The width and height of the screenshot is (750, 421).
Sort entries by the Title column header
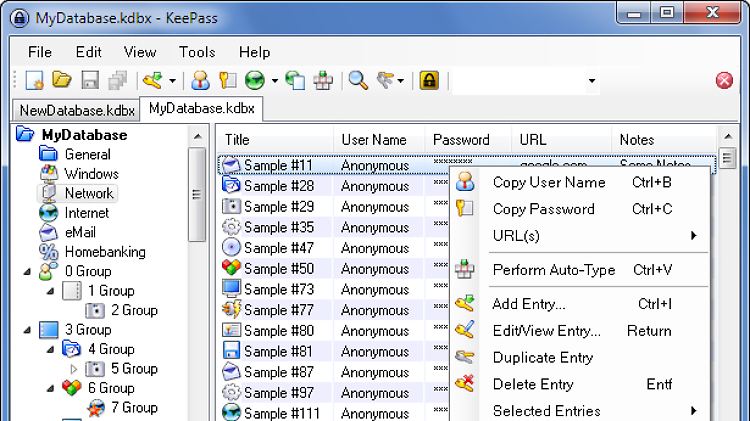click(276, 140)
